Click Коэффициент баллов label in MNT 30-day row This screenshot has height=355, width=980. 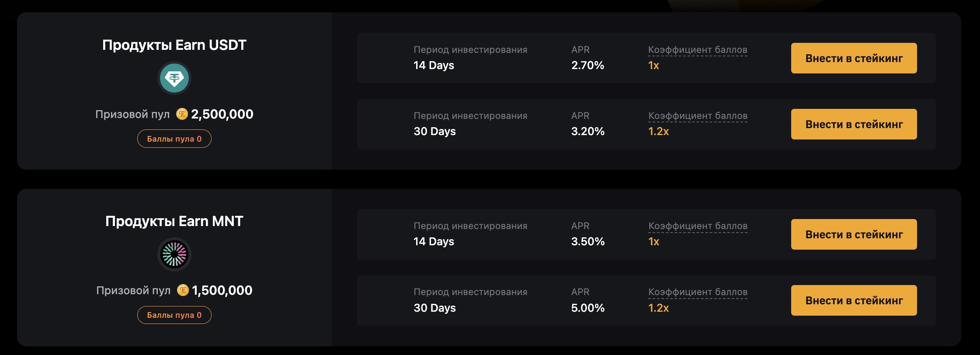[698, 292]
